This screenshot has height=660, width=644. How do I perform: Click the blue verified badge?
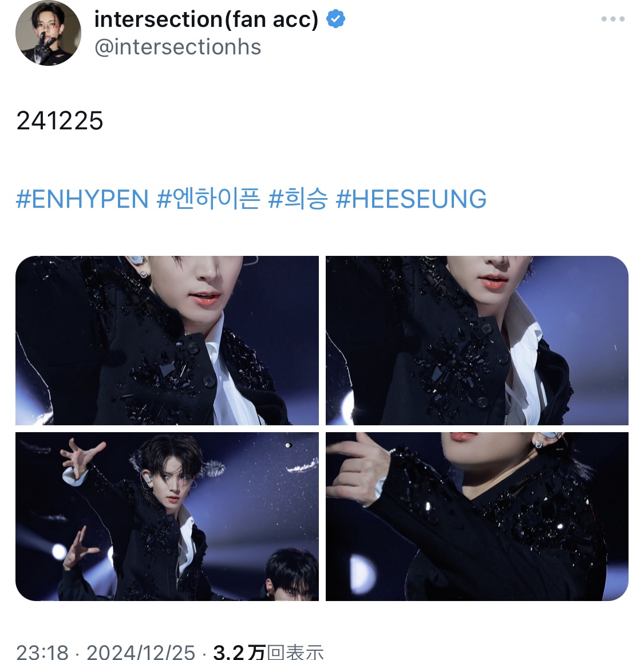coord(336,19)
